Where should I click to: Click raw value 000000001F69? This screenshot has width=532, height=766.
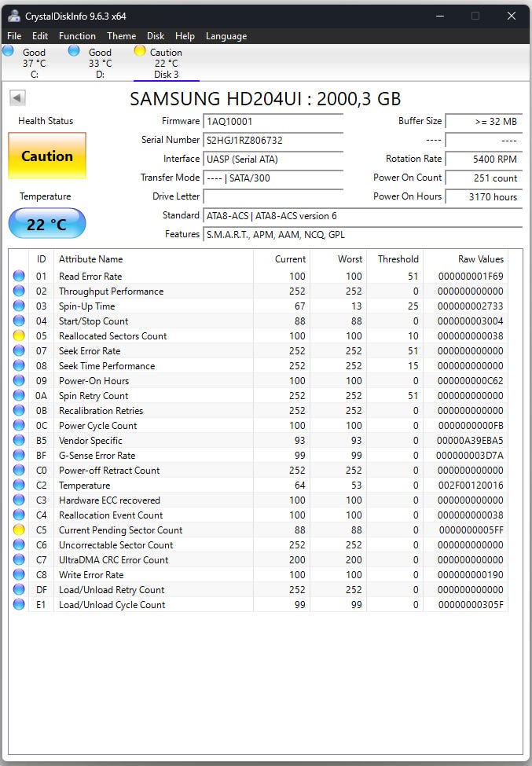(x=471, y=277)
